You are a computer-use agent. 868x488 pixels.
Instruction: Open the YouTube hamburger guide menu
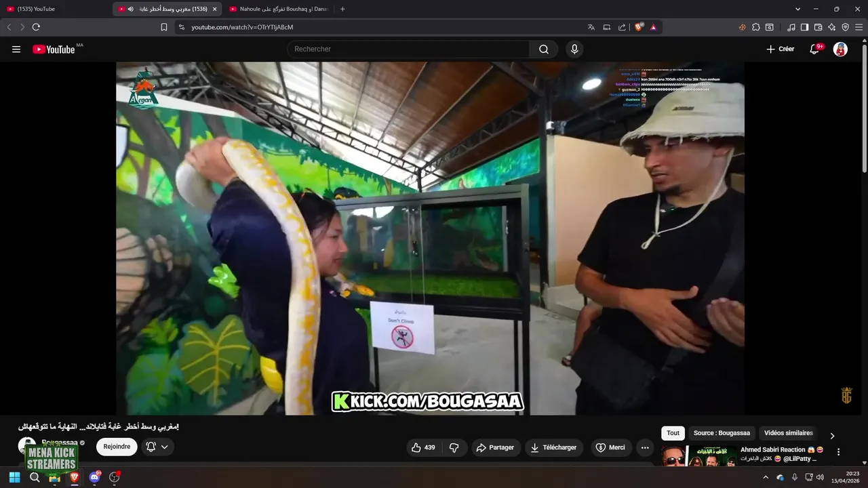16,49
